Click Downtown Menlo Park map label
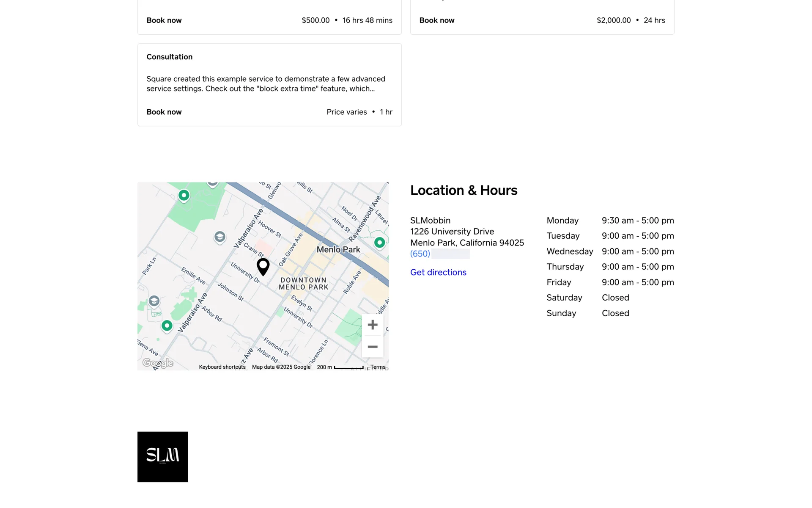Screen dimensions: 812x508 [303, 283]
